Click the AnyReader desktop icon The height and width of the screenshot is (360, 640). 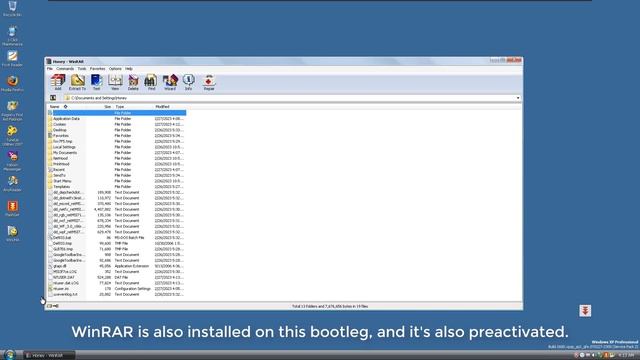12,184
